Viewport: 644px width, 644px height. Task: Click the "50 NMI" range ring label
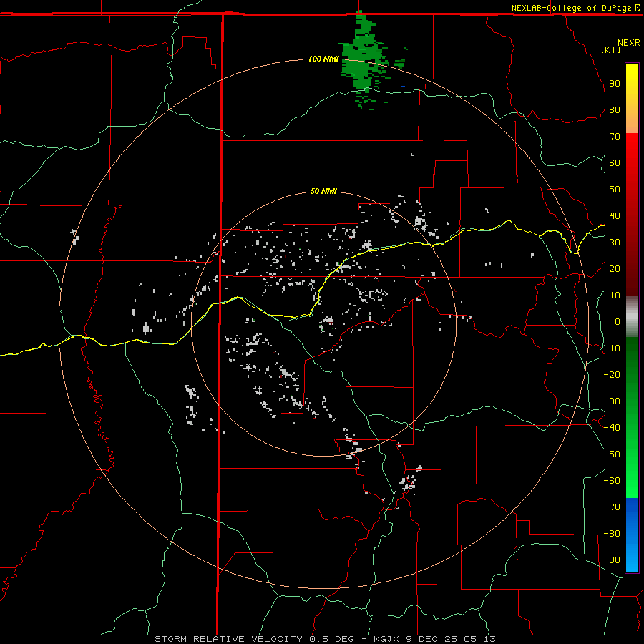click(323, 191)
